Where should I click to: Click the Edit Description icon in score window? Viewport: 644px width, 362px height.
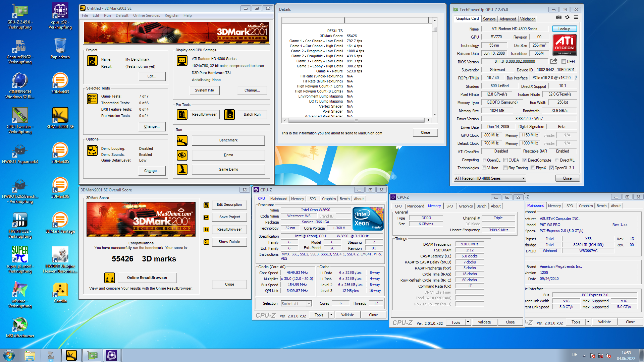click(206, 205)
